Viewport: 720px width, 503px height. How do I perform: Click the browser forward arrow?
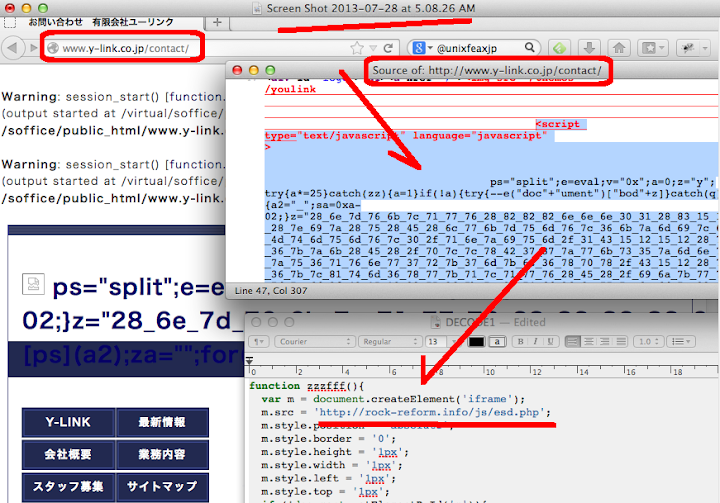coord(33,48)
